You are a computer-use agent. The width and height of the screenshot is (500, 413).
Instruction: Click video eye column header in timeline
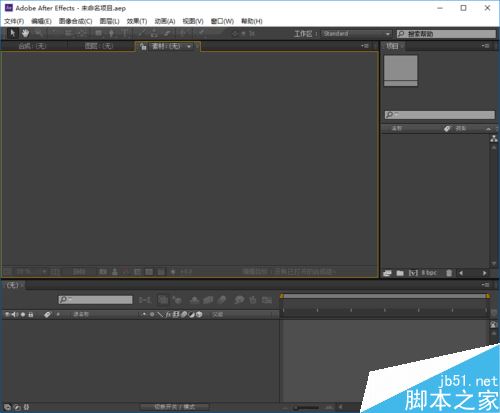click(x=7, y=314)
